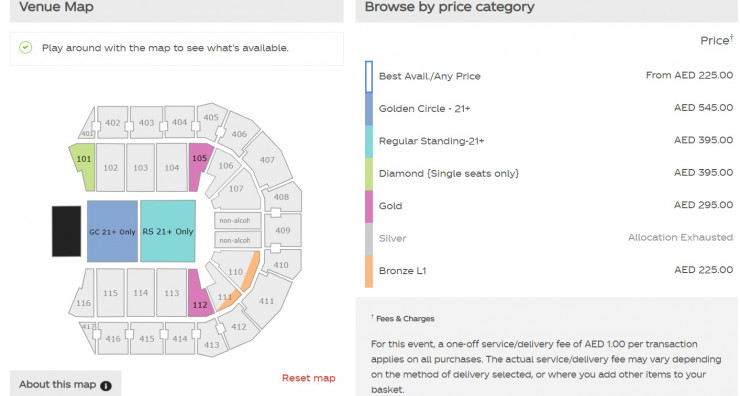Image resolution: width=740 pixels, height=396 pixels.
Task: Select Best Avail./Any Price category
Action: pyautogui.click(x=549, y=76)
